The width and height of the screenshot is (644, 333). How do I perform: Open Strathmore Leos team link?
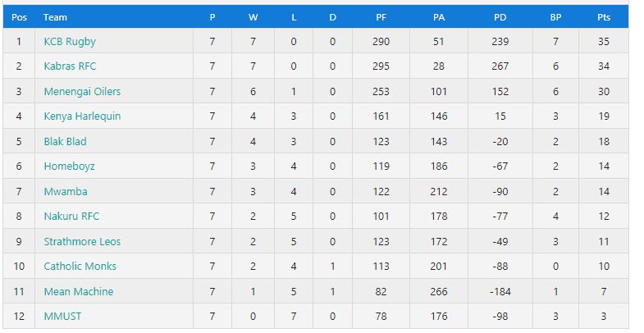(82, 241)
